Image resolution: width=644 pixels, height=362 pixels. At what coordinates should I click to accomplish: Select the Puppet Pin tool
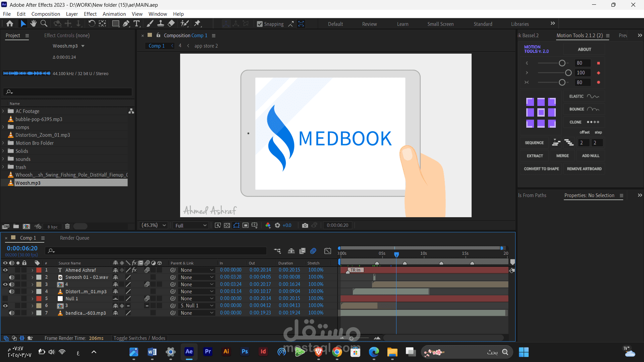point(197,23)
